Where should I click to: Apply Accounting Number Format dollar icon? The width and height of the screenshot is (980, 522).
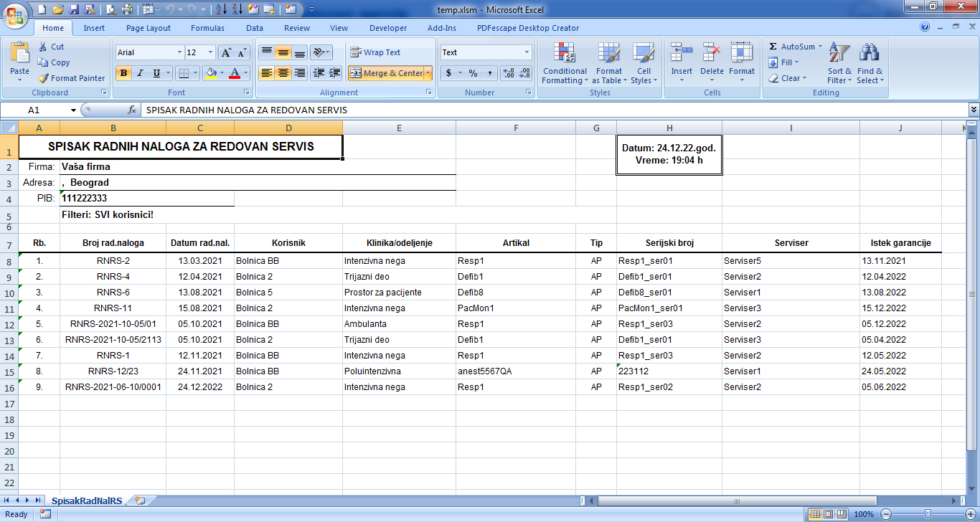pos(449,73)
